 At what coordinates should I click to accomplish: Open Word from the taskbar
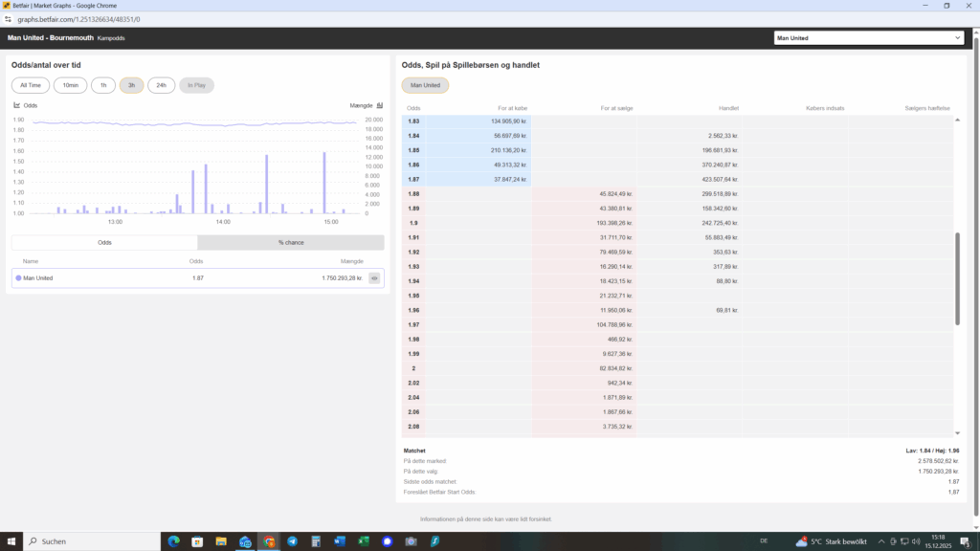click(x=340, y=541)
